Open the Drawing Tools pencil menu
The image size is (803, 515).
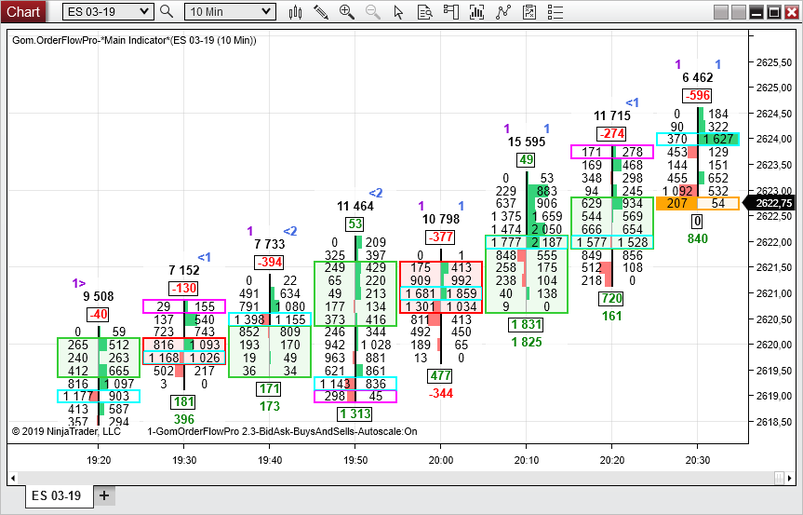click(321, 12)
